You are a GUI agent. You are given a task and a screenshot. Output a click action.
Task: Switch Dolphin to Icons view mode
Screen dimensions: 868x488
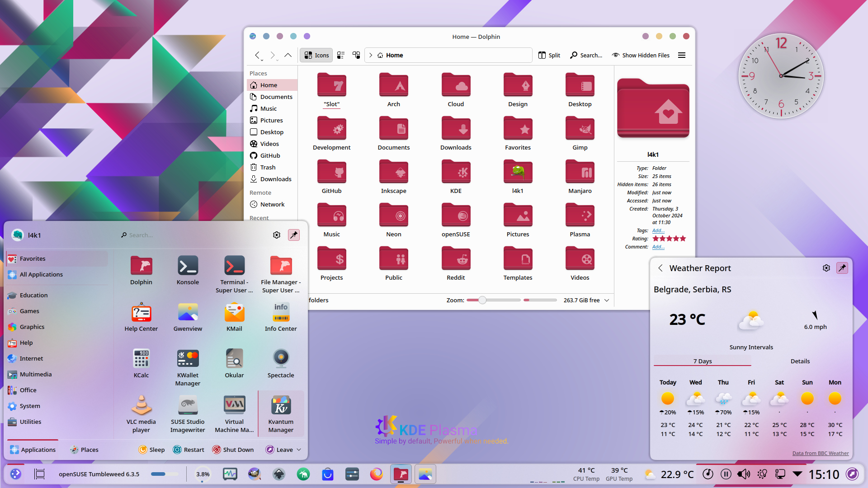coord(316,55)
